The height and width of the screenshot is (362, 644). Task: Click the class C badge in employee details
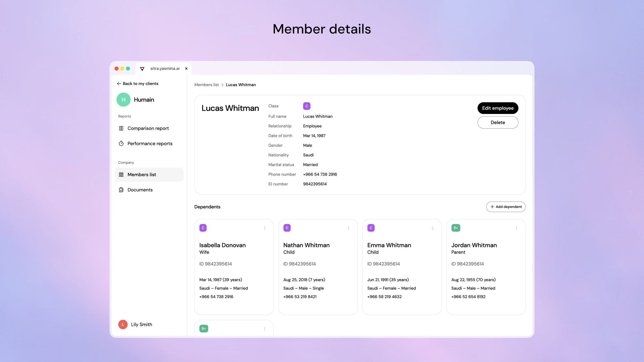[x=307, y=106]
